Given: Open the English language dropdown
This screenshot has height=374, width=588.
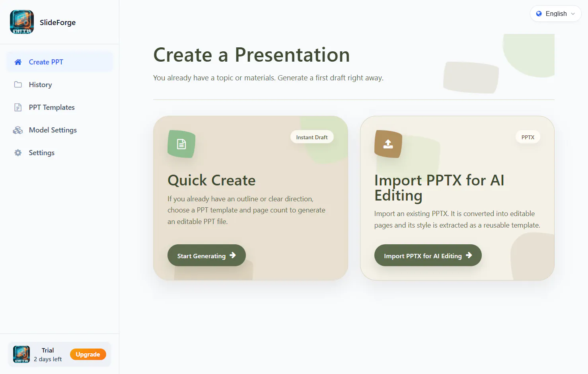Looking at the screenshot, I should click(x=556, y=14).
